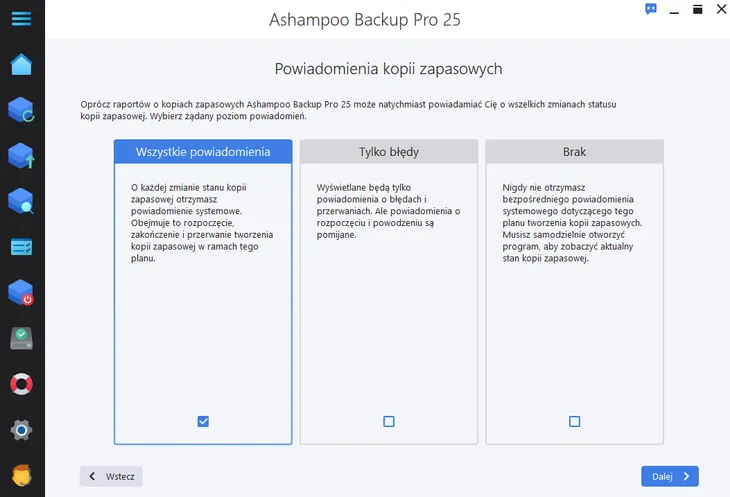
Task: Open cube icon with red power badge
Action: [x=21, y=292]
